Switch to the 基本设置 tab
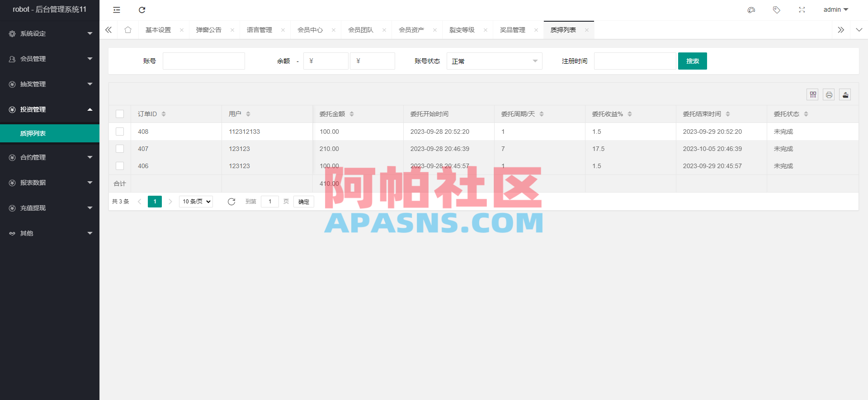 click(158, 30)
